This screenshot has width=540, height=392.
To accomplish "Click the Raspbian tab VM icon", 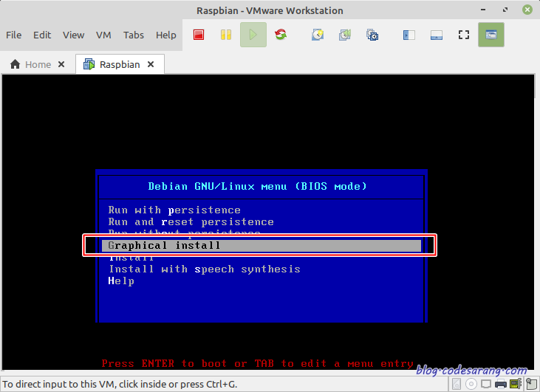I will (x=89, y=64).
